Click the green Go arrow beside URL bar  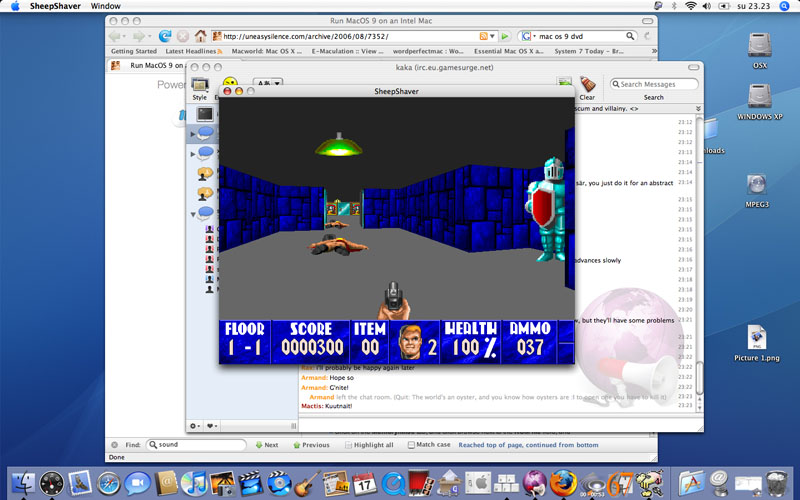[x=505, y=36]
